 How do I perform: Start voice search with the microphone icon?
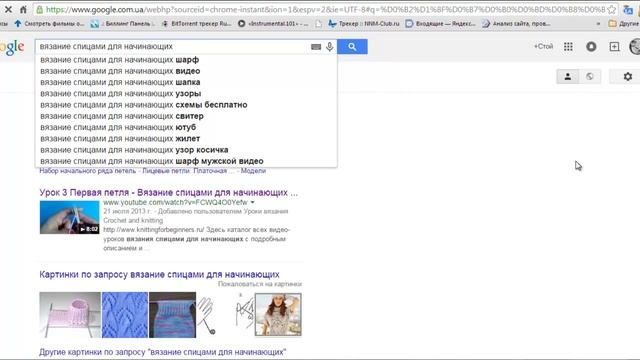pyautogui.click(x=330, y=47)
